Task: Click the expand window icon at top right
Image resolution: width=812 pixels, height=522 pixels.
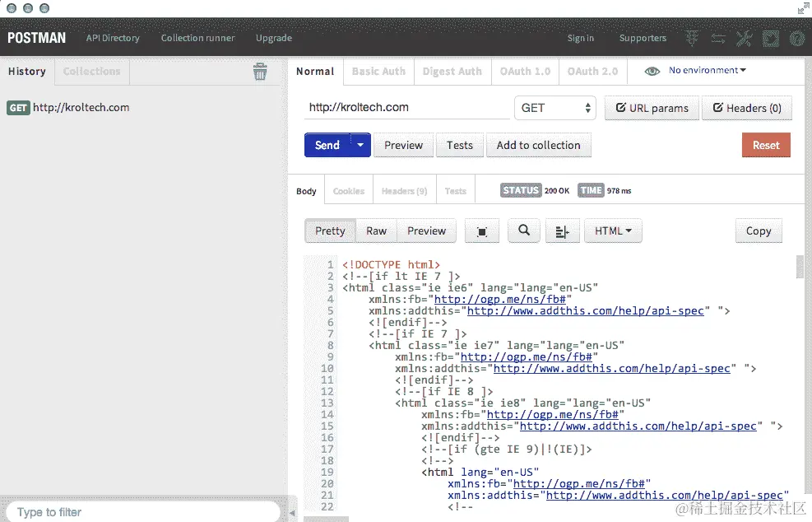Action: [x=803, y=7]
